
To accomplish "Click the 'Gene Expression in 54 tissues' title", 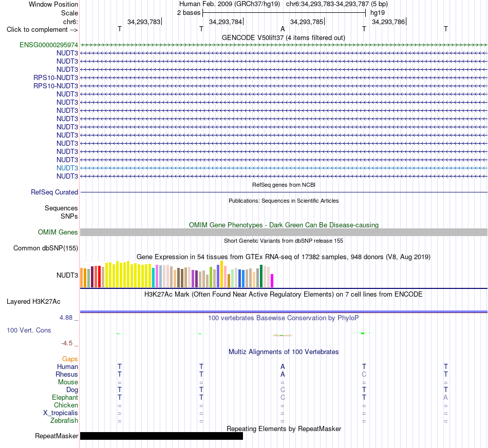I will (x=284, y=257).
